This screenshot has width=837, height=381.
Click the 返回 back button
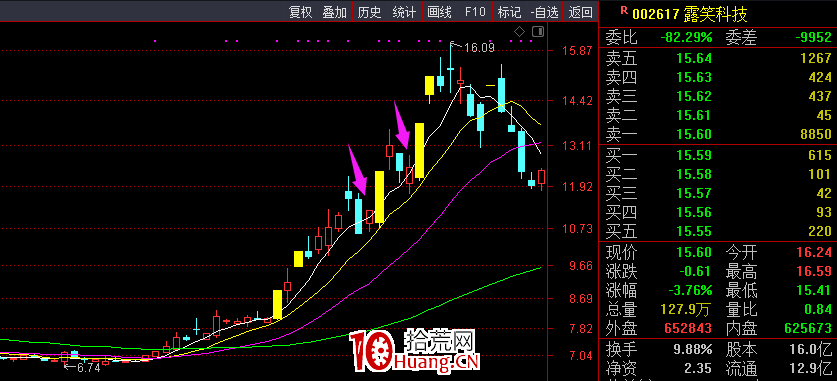[580, 11]
